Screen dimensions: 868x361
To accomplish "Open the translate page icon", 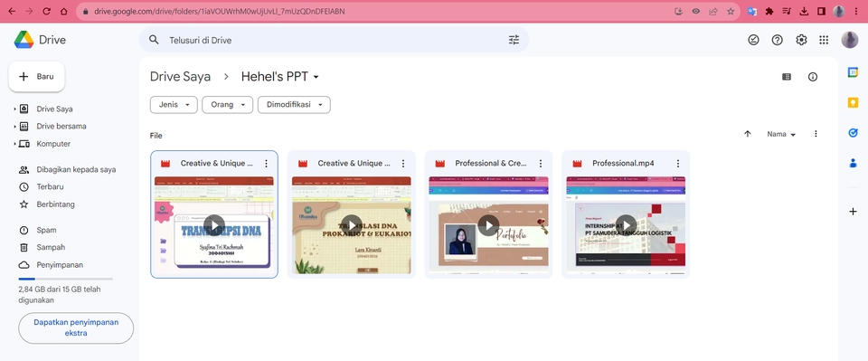I will point(751,11).
